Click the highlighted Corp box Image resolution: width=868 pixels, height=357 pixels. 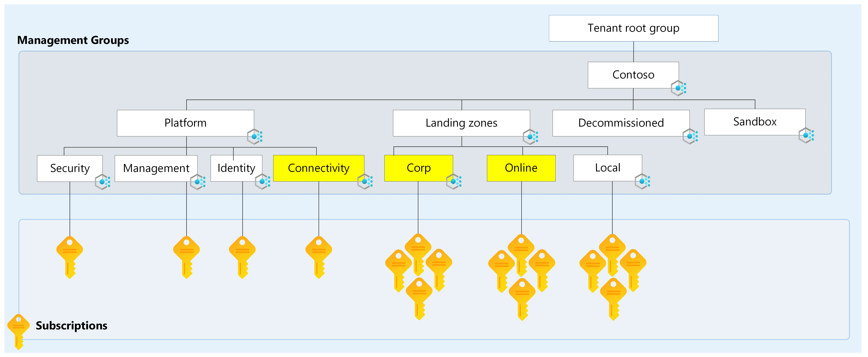click(418, 168)
